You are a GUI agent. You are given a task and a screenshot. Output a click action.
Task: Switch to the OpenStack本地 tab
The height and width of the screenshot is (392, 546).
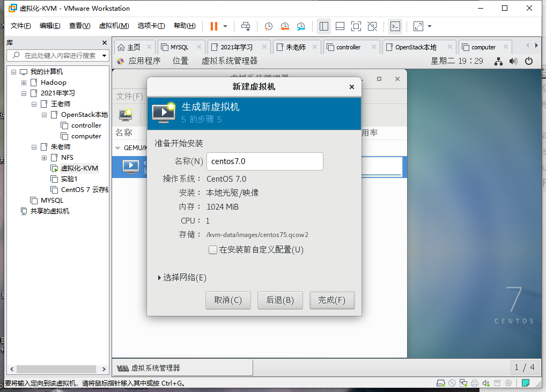416,47
